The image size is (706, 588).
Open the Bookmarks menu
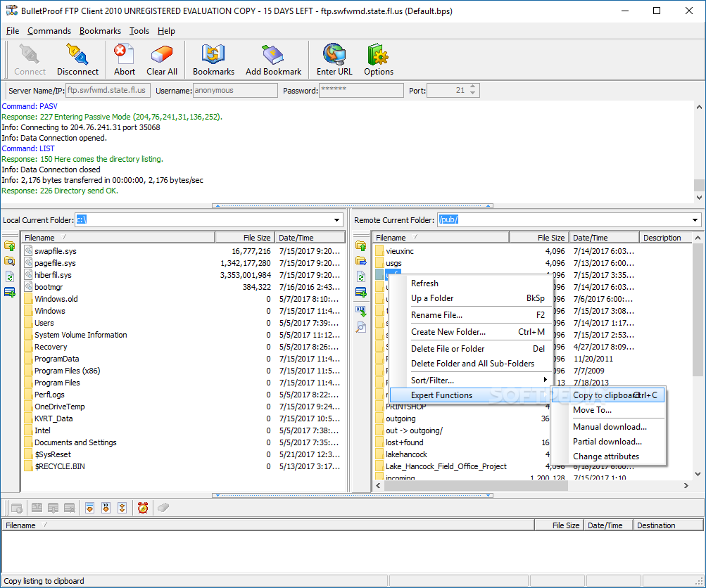point(100,31)
